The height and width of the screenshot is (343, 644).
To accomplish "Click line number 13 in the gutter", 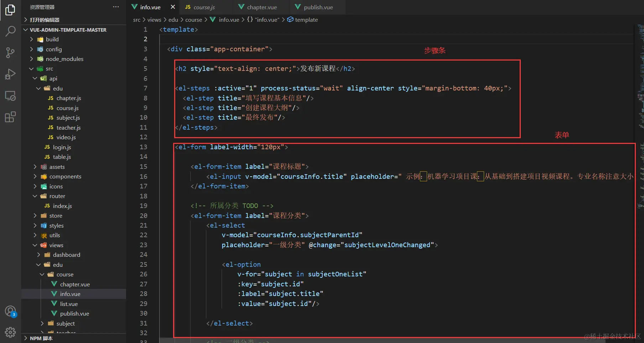I will click(x=143, y=147).
